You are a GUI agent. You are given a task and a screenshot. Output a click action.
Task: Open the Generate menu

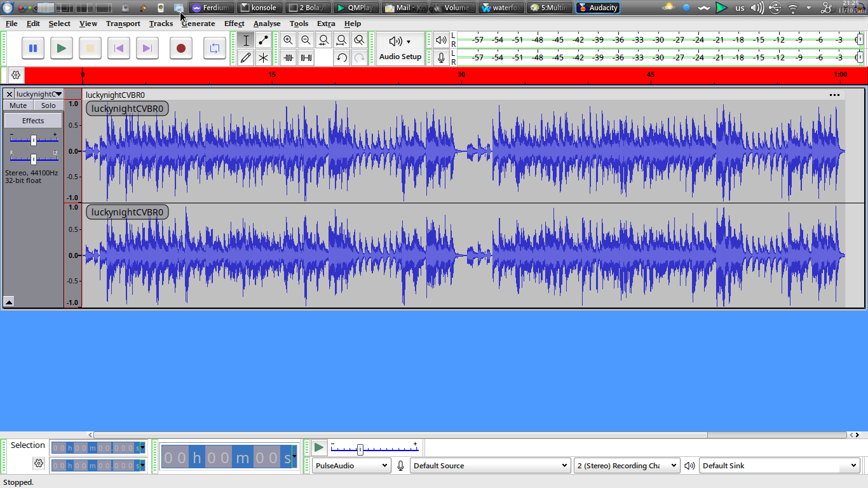(198, 24)
